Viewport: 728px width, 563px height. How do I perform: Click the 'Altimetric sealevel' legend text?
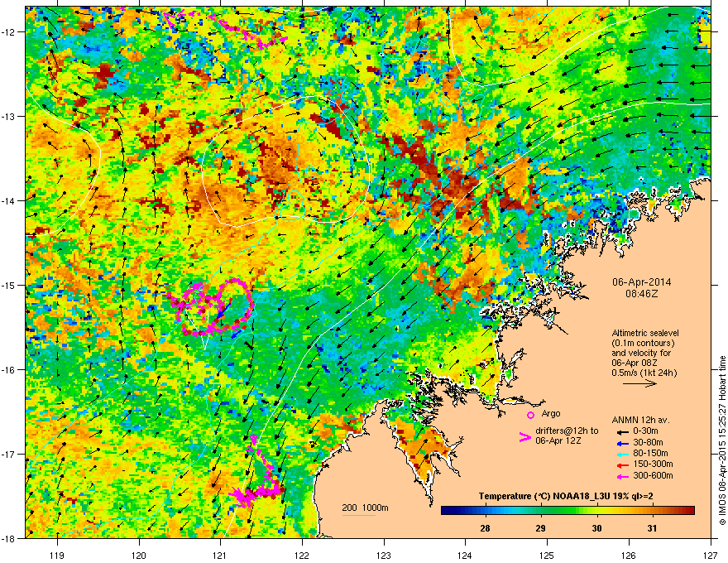pyautogui.click(x=645, y=333)
